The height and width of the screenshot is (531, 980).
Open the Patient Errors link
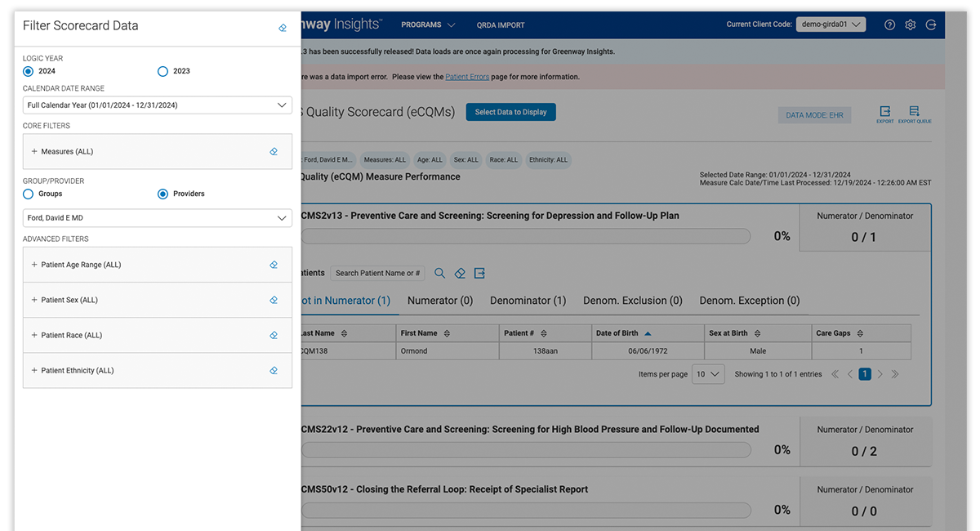point(467,77)
